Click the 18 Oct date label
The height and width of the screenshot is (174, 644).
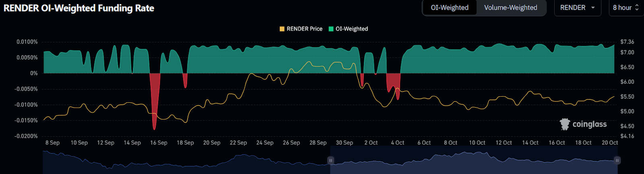point(583,143)
